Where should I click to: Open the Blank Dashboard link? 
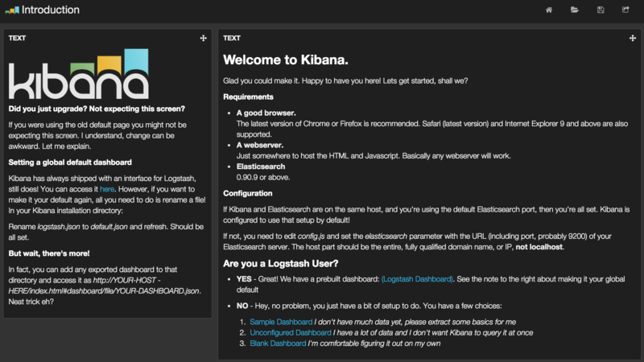click(278, 343)
